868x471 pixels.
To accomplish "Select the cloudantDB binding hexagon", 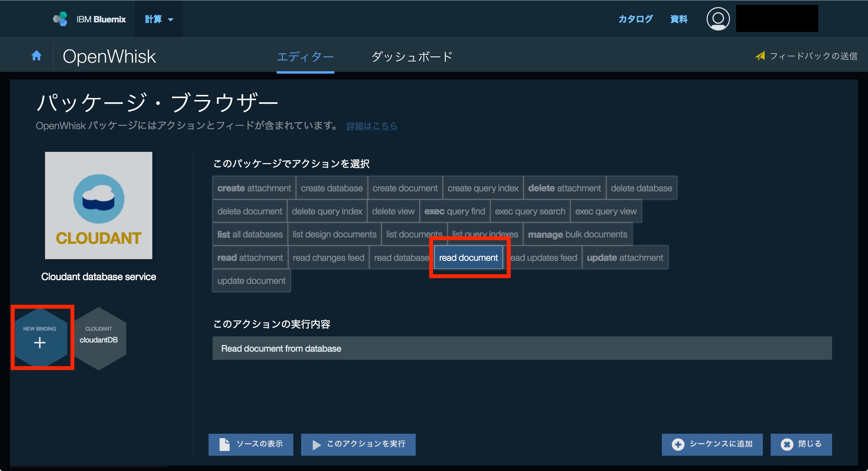I will click(99, 338).
